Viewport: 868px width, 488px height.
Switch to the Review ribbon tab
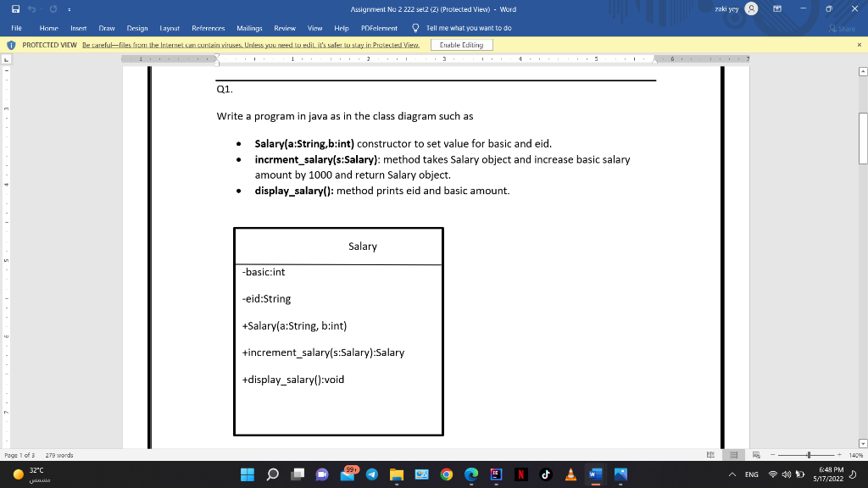[285, 28]
